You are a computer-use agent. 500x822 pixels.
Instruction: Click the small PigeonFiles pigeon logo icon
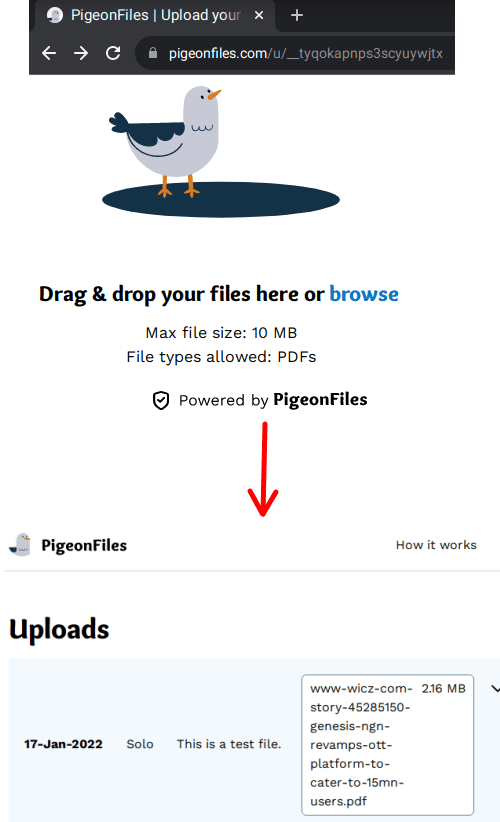(20, 545)
